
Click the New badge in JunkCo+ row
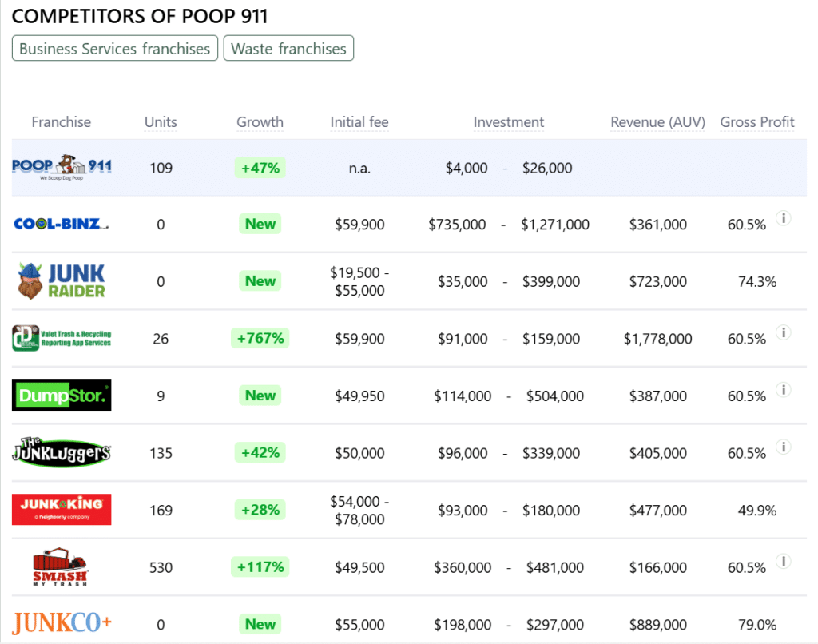[260, 624]
